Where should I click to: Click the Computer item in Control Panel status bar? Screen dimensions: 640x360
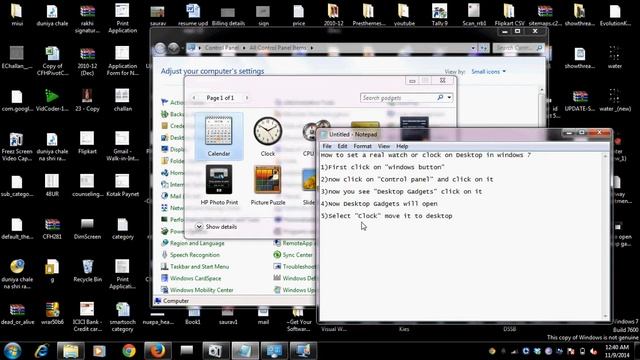(171, 301)
